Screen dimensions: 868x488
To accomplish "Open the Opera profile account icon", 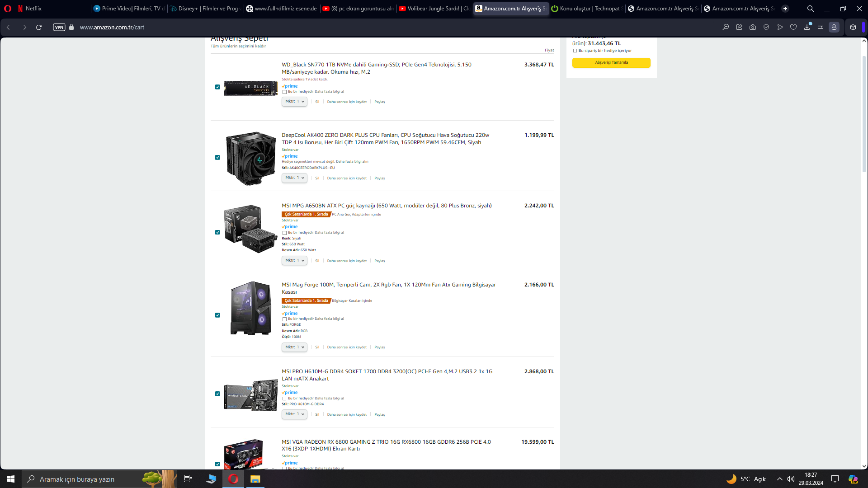I will pyautogui.click(x=834, y=27).
